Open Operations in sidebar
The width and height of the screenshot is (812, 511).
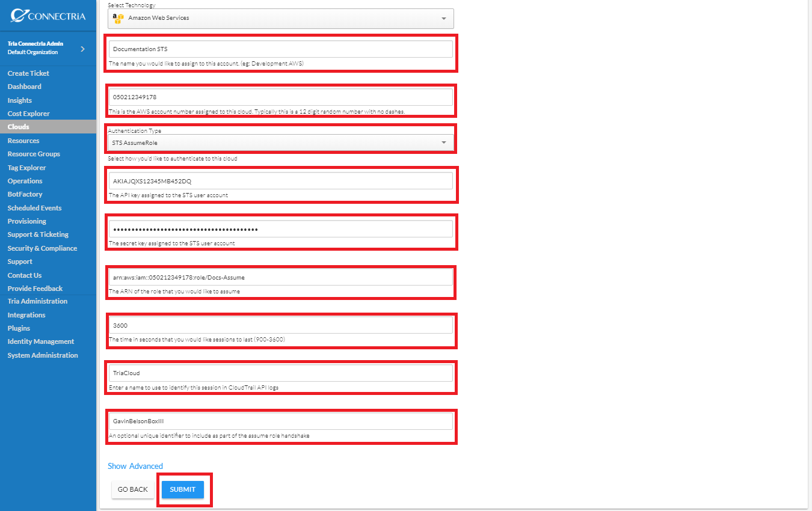[25, 181]
